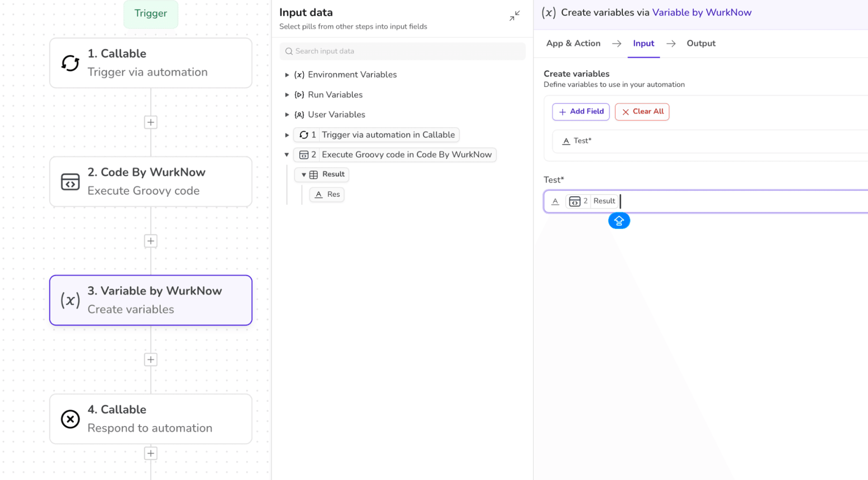Screen dimensions: 868x480
Task: Insert step between Code and Variable steps
Action: (151, 241)
